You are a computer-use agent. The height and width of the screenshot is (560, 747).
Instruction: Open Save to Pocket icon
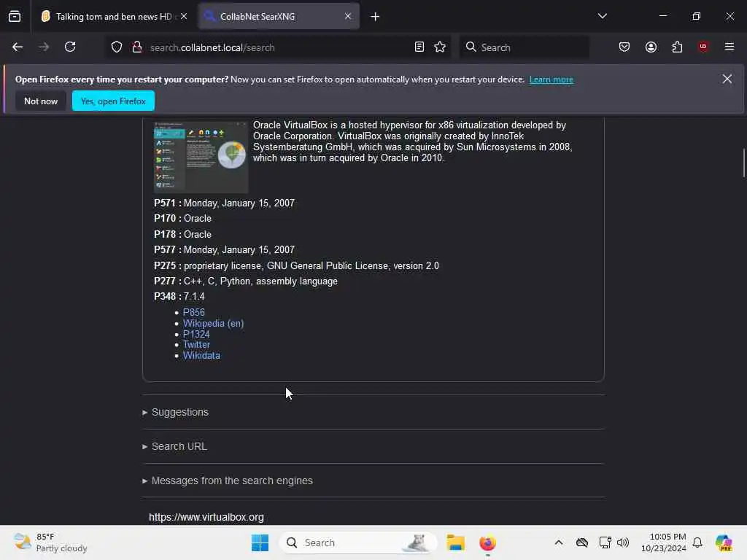tap(624, 47)
